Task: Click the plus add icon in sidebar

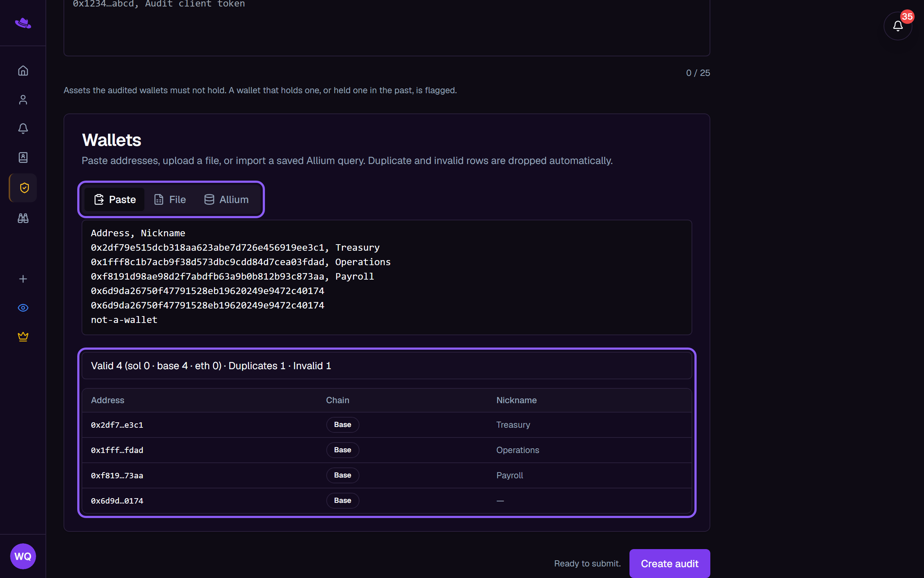Action: point(23,279)
